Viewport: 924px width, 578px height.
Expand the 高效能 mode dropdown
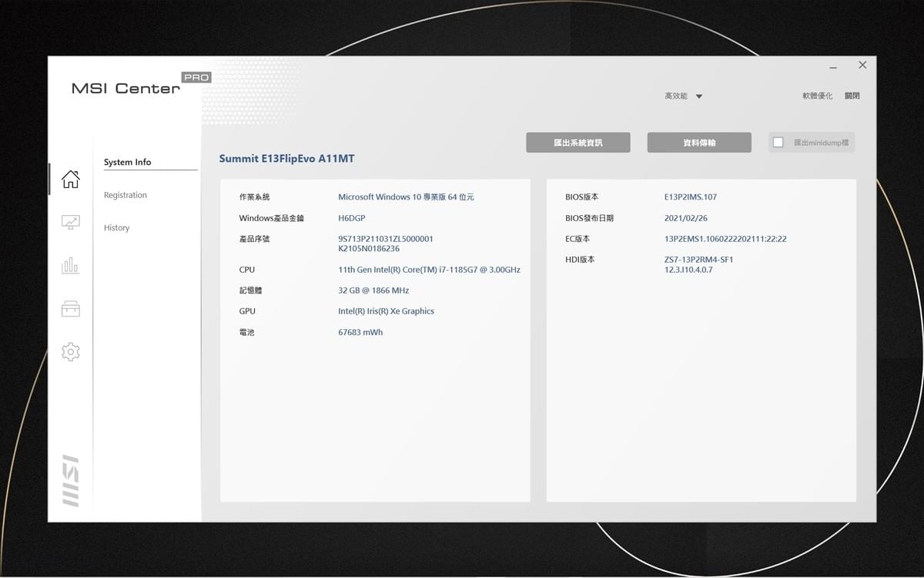pos(684,96)
